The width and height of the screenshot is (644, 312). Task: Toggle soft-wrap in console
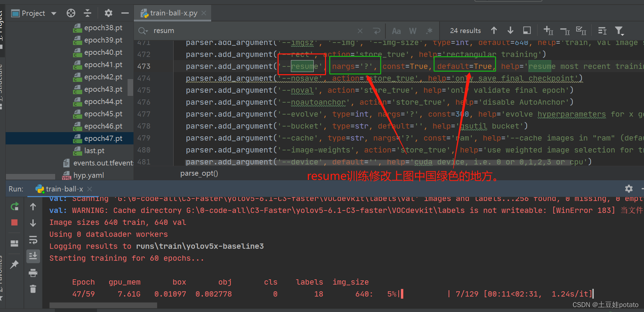point(33,240)
